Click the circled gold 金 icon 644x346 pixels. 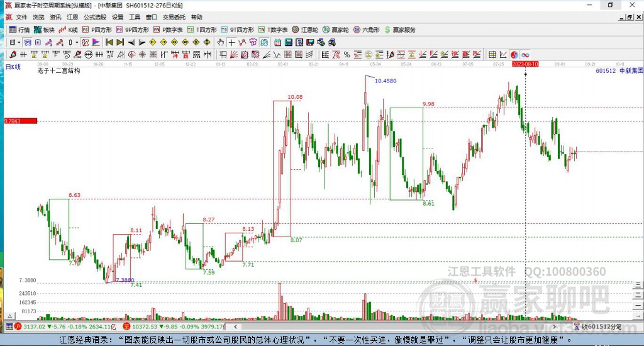point(369,54)
